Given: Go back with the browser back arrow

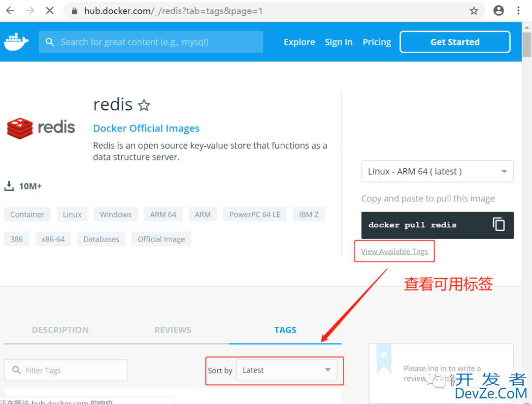Looking at the screenshot, I should (10, 11).
